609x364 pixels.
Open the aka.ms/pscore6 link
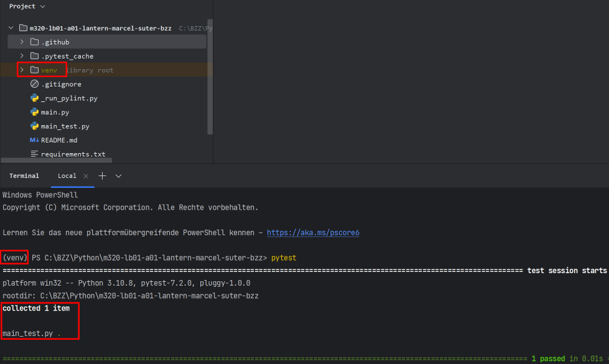tap(313, 233)
